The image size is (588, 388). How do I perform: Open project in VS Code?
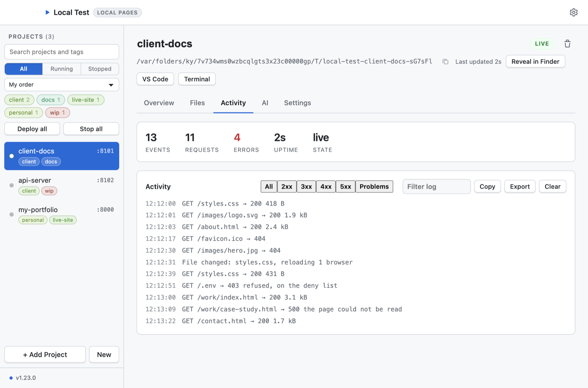pos(155,79)
